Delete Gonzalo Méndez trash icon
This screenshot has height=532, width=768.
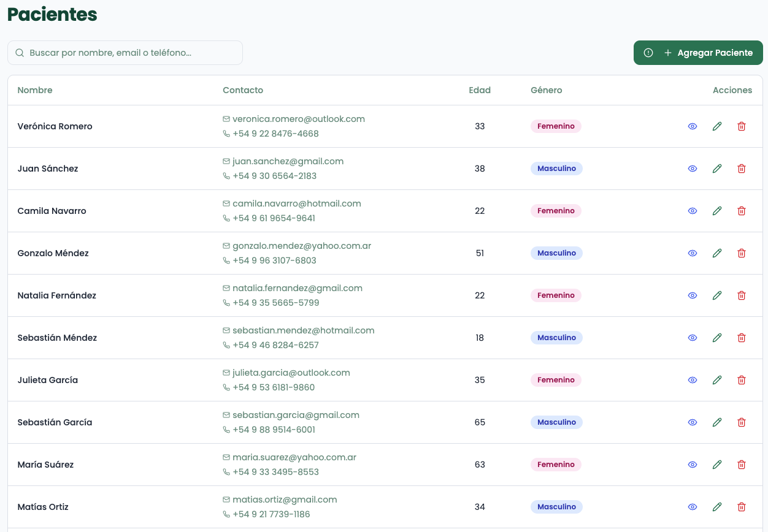742,253
